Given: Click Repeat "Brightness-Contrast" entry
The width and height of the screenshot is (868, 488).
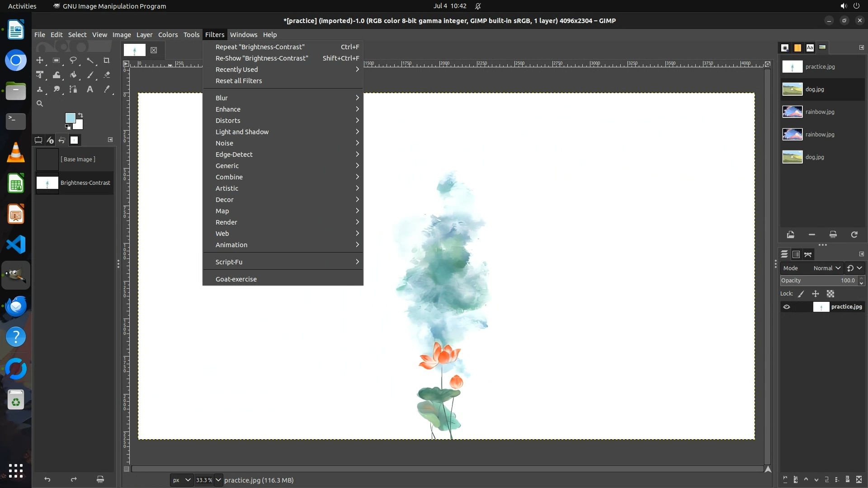Looking at the screenshot, I should (260, 47).
